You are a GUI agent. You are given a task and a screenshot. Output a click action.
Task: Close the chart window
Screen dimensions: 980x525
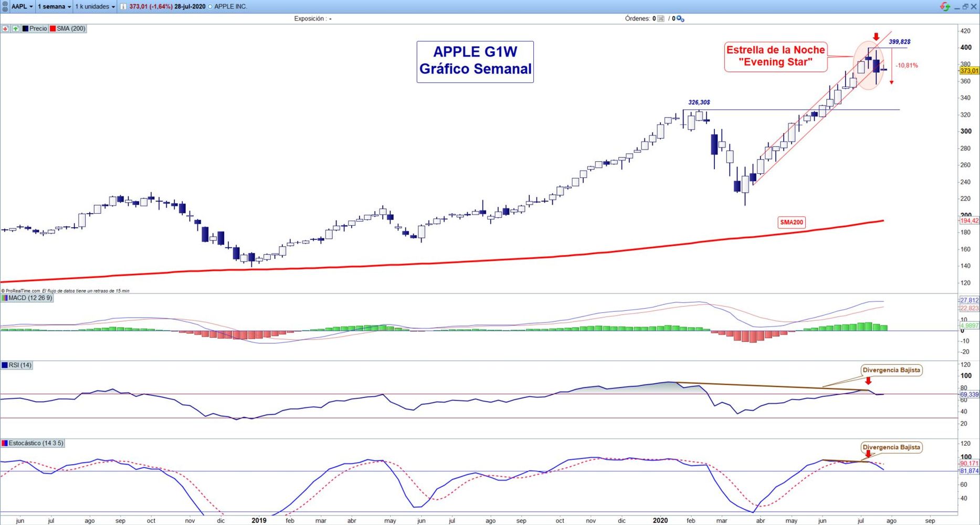(x=974, y=7)
